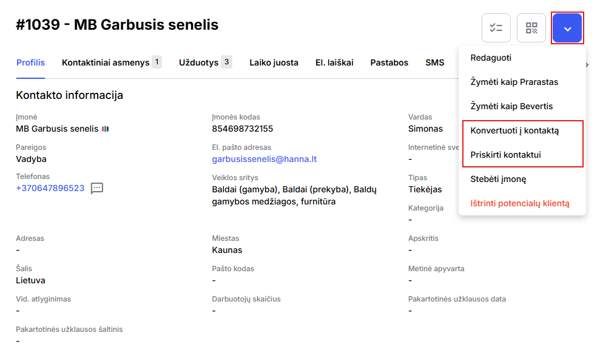
Task: Show the QR code icon button
Action: 531,28
